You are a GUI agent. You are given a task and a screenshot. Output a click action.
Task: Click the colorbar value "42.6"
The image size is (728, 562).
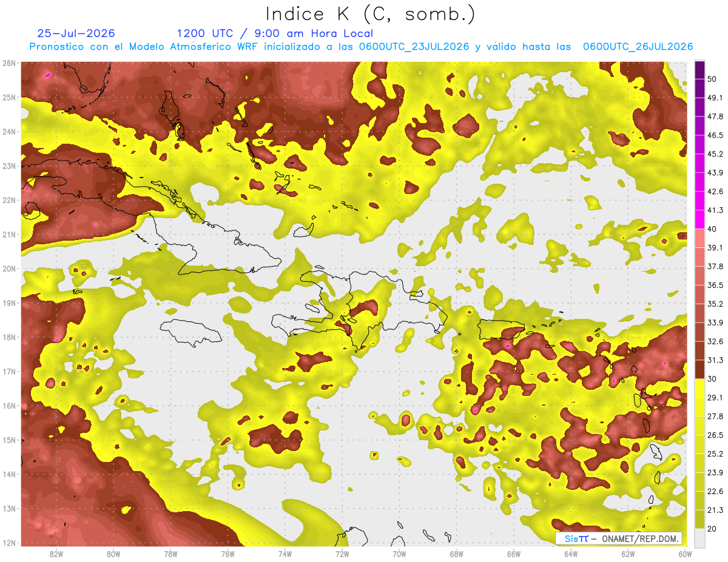(716, 192)
